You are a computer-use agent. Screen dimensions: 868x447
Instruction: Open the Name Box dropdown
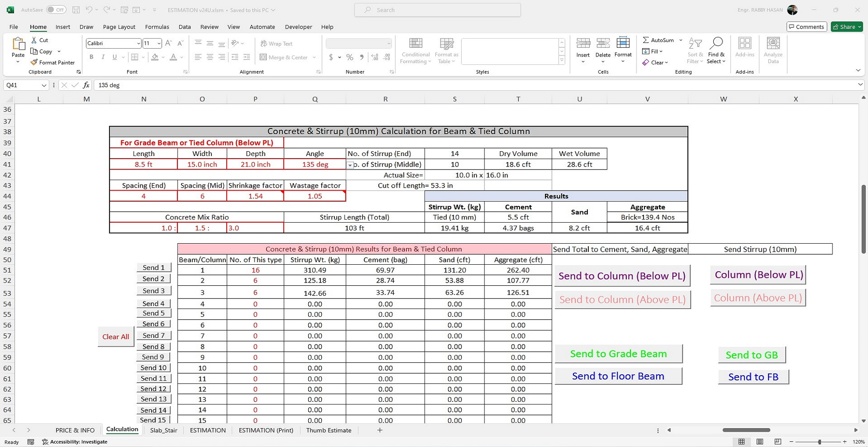tap(44, 85)
